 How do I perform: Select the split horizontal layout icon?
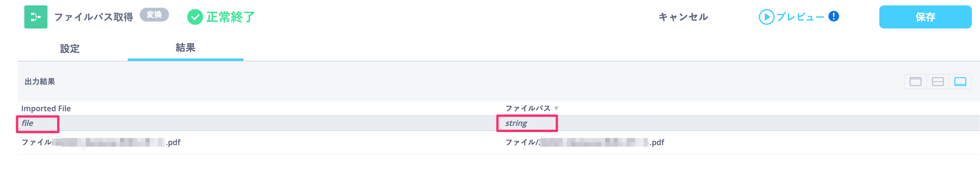click(x=938, y=82)
